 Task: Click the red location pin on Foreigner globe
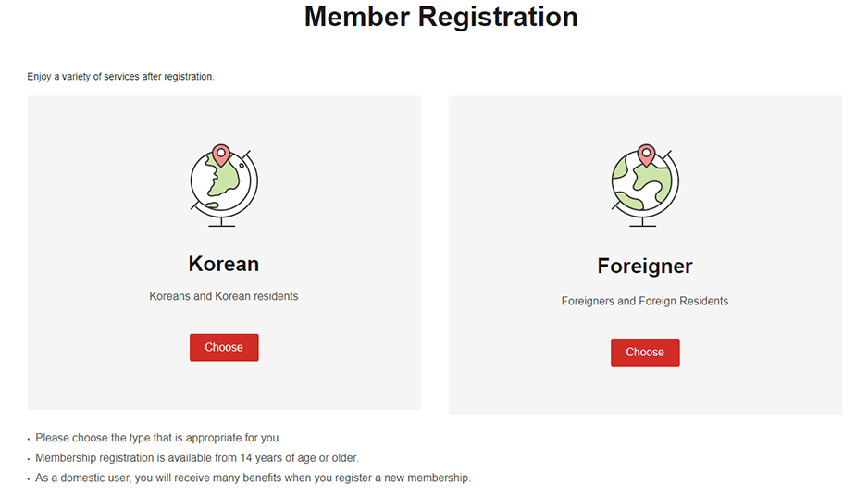point(646,154)
